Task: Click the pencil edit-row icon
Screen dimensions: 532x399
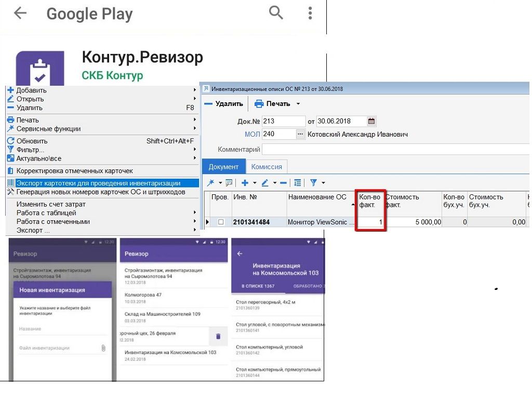Action: click(x=265, y=183)
